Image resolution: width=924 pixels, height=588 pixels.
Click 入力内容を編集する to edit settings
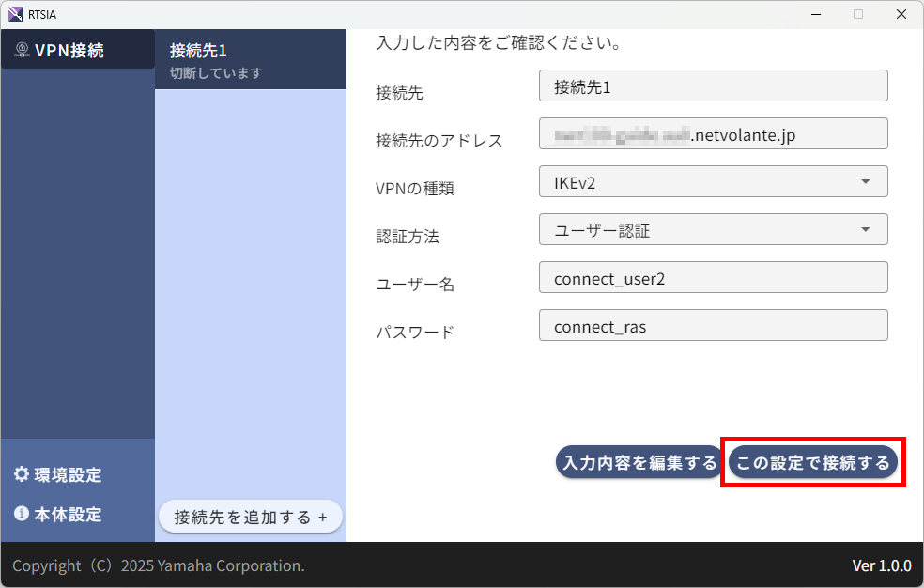click(638, 462)
